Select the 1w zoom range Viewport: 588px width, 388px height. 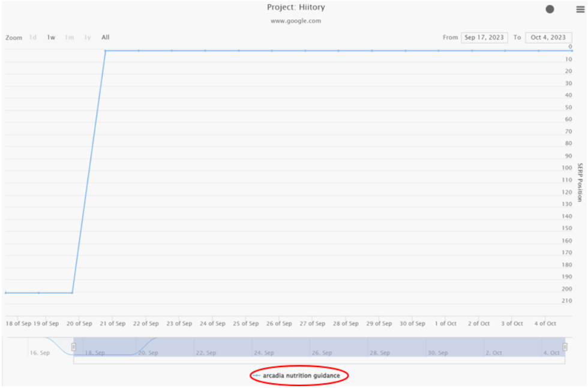[x=52, y=37]
